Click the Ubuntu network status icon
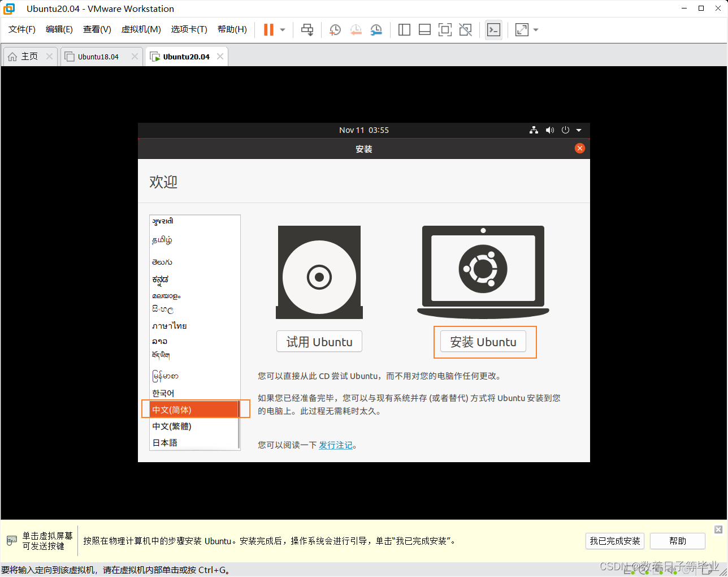The height and width of the screenshot is (577, 728). coord(534,130)
